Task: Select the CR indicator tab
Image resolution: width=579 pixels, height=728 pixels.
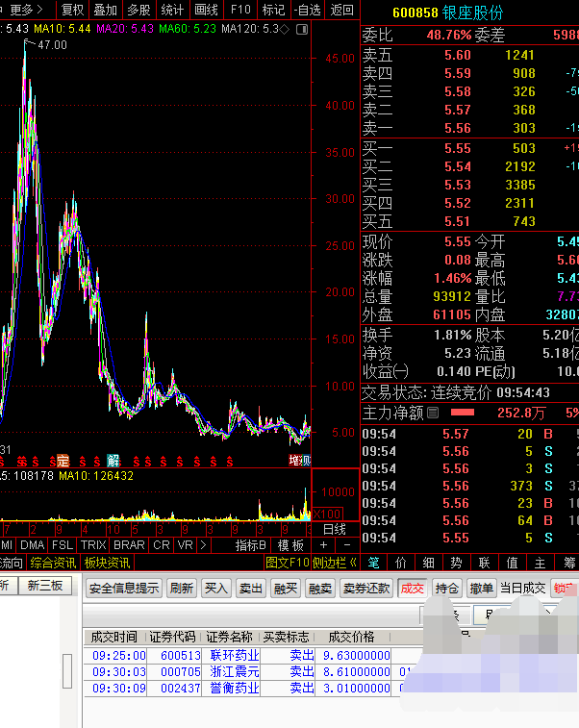Action: tap(162, 545)
